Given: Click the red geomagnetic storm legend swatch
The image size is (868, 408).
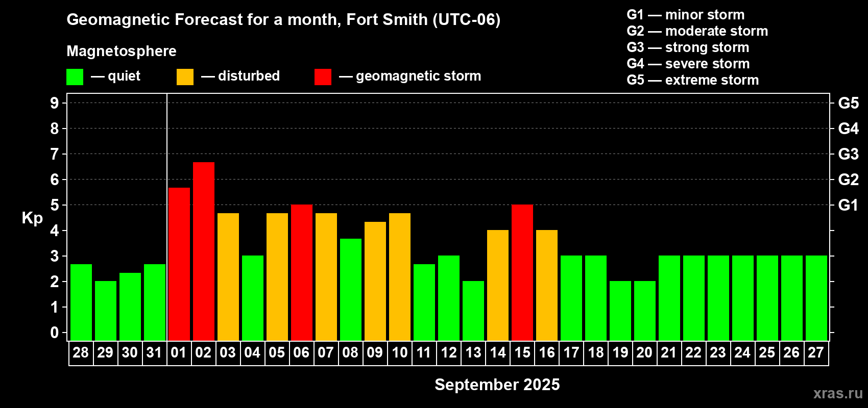Looking at the screenshot, I should [x=323, y=77].
